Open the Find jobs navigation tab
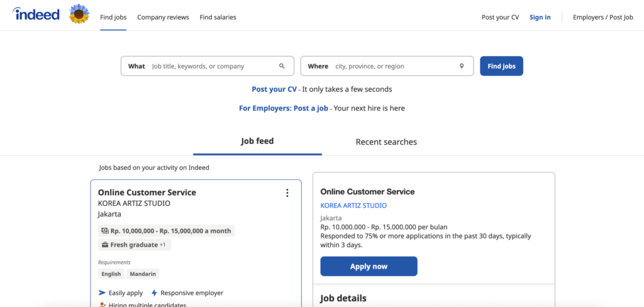The height and width of the screenshot is (307, 644). tap(113, 17)
